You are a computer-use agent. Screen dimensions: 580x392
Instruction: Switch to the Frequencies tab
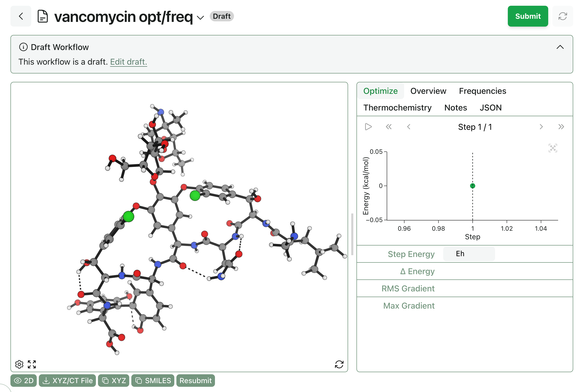(482, 91)
